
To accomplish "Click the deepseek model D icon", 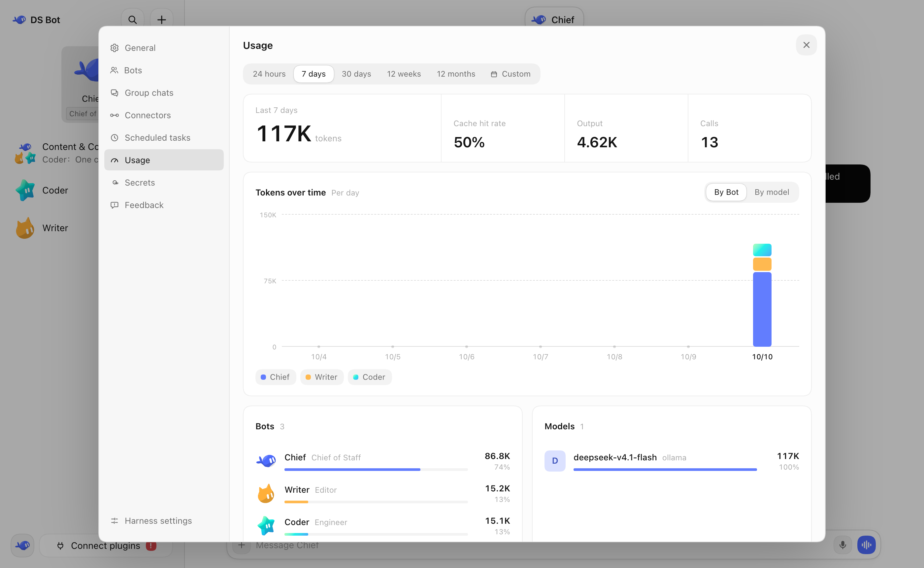I will coord(555,461).
